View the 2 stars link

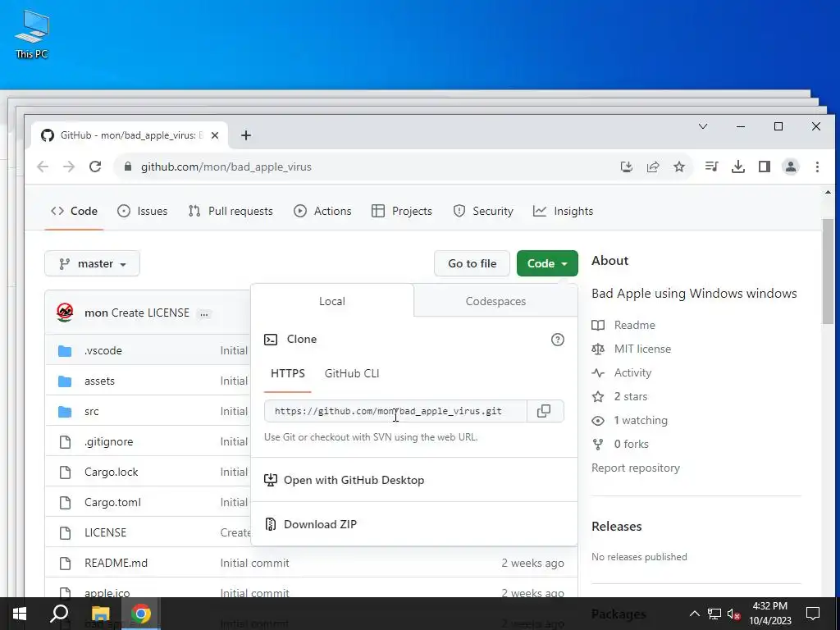(x=620, y=396)
